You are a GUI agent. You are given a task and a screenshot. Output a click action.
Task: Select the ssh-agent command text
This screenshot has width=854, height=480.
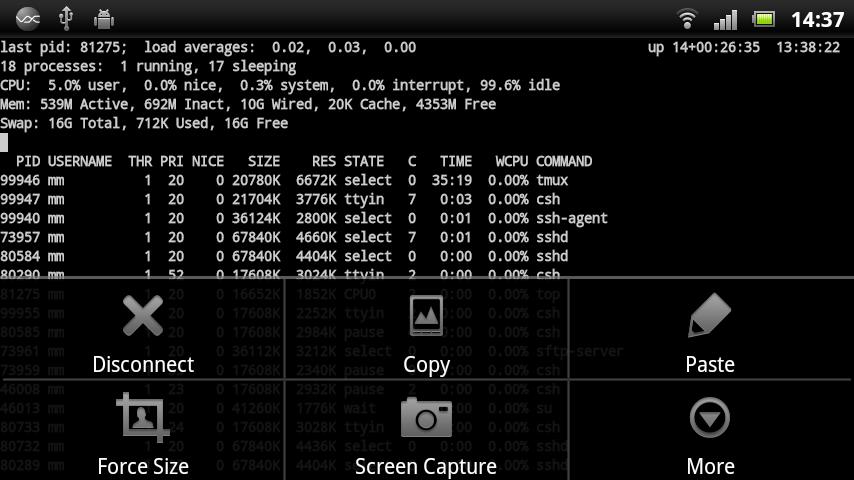(571, 218)
